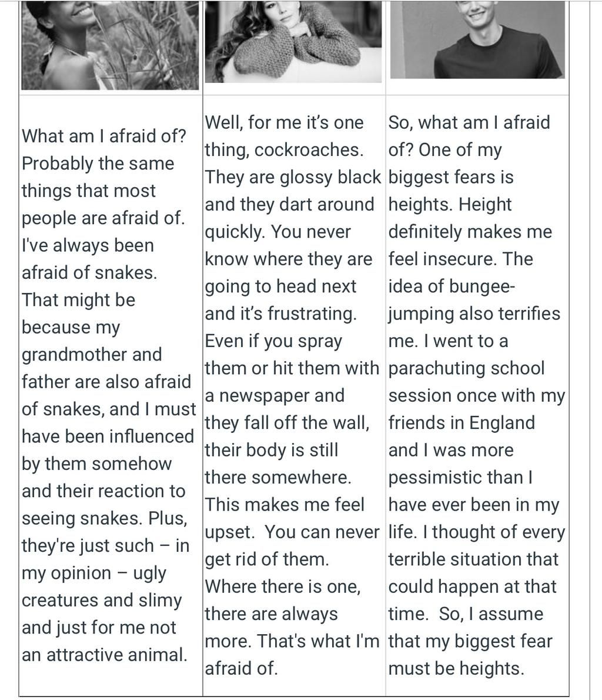Click the line "have been influenced"

click(x=108, y=436)
